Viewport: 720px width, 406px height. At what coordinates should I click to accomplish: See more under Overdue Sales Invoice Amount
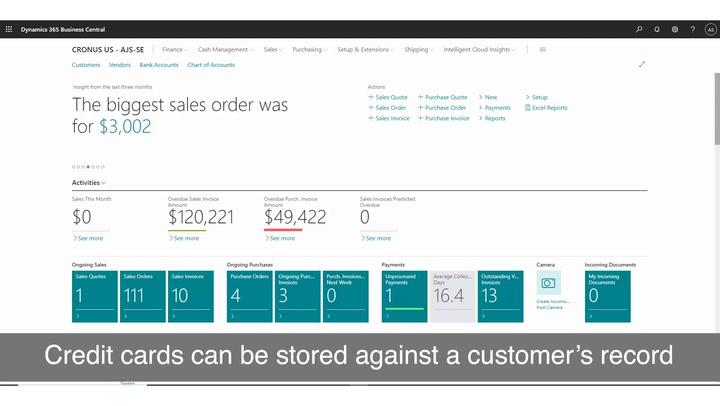(185, 238)
